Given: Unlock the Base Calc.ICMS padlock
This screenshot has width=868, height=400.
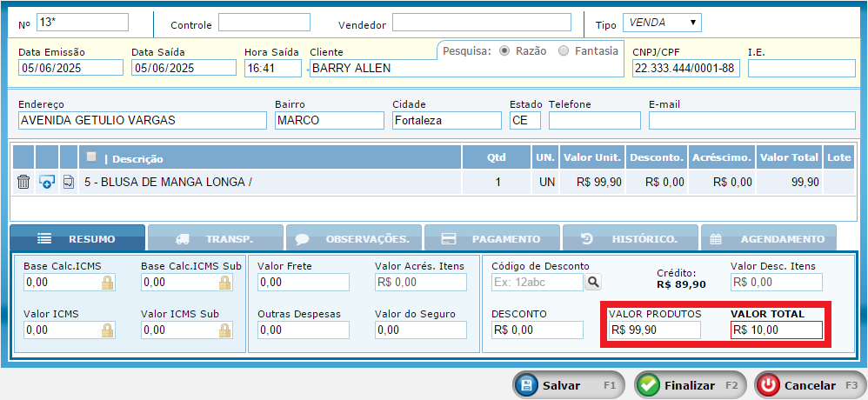Looking at the screenshot, I should coord(107,282).
